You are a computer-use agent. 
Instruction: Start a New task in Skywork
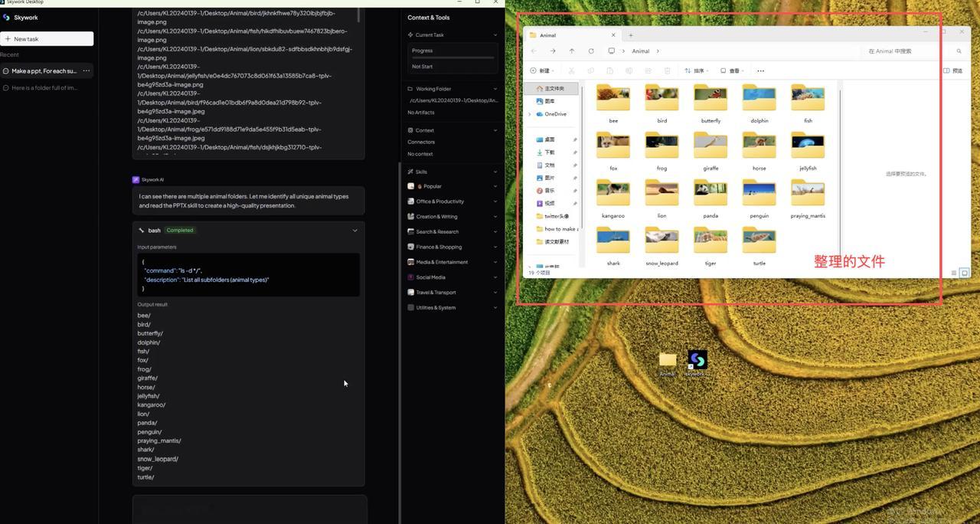[47, 38]
